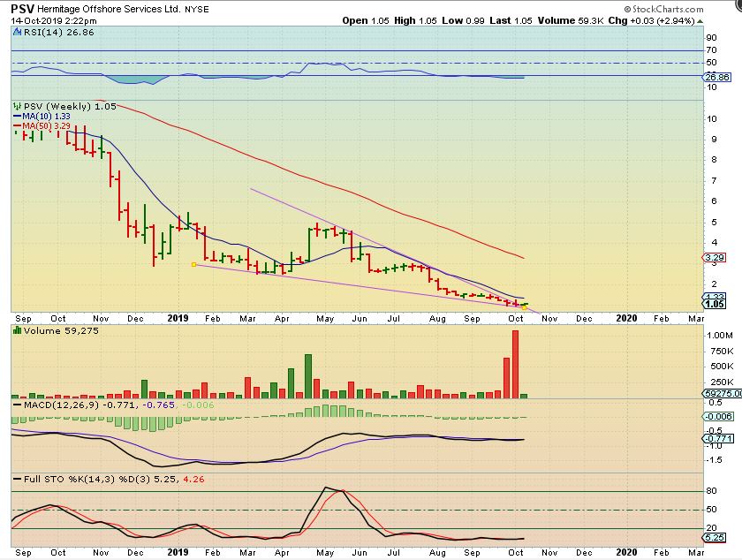Viewport: 742px width, 560px height.
Task: Click the red 3.29 price tag on right axis
Action: point(715,258)
